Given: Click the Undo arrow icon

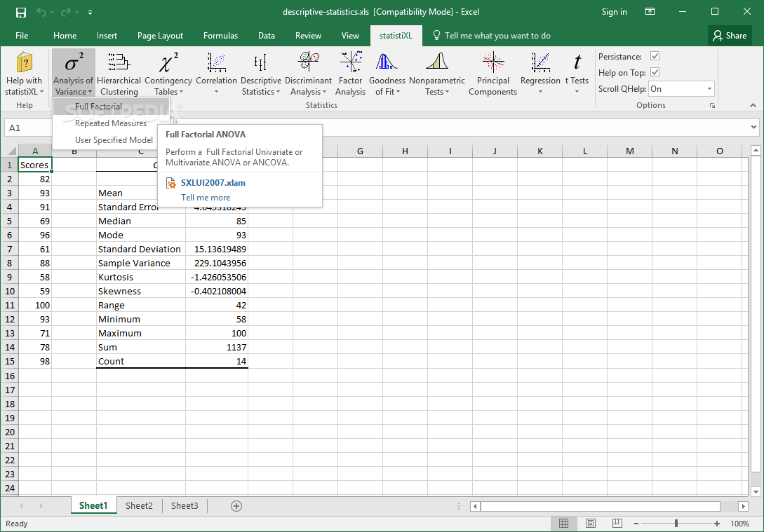Looking at the screenshot, I should (41, 12).
